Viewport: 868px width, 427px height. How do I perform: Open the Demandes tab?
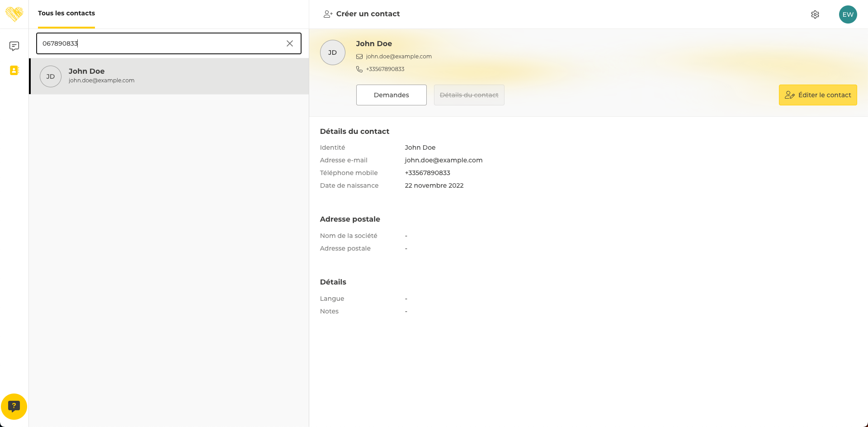click(391, 95)
